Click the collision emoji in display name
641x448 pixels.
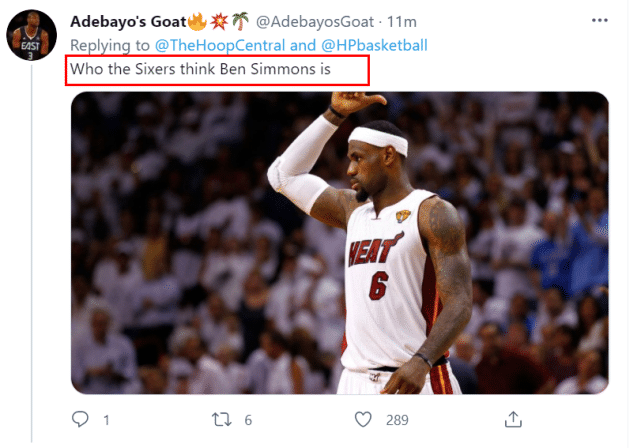coord(218,21)
